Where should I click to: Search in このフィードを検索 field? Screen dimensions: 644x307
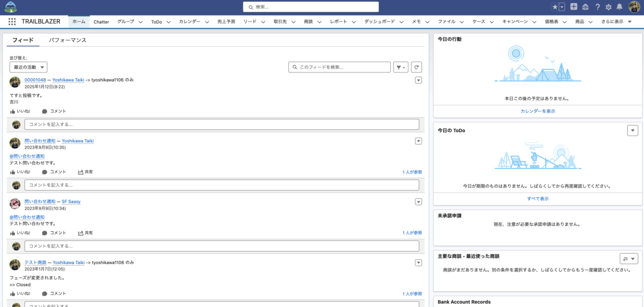click(340, 67)
